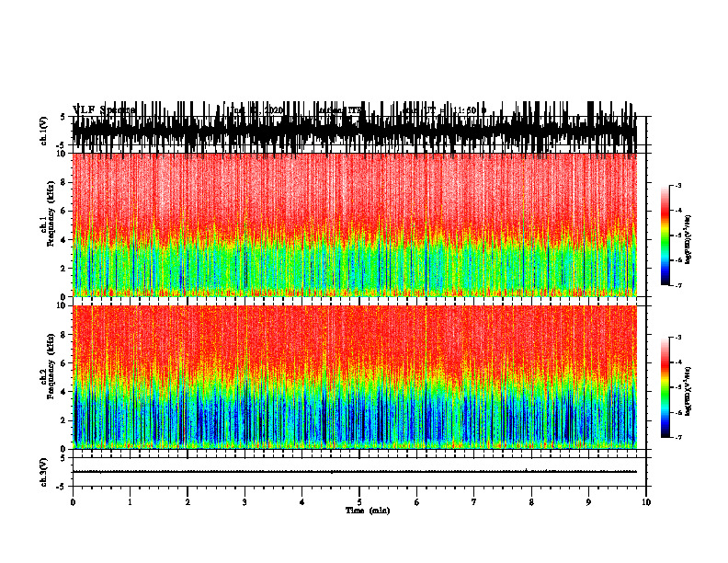Viewport: 728px width, 563px height.
Task: Click the ch.3 flat voltage trace
Action: coord(355,472)
